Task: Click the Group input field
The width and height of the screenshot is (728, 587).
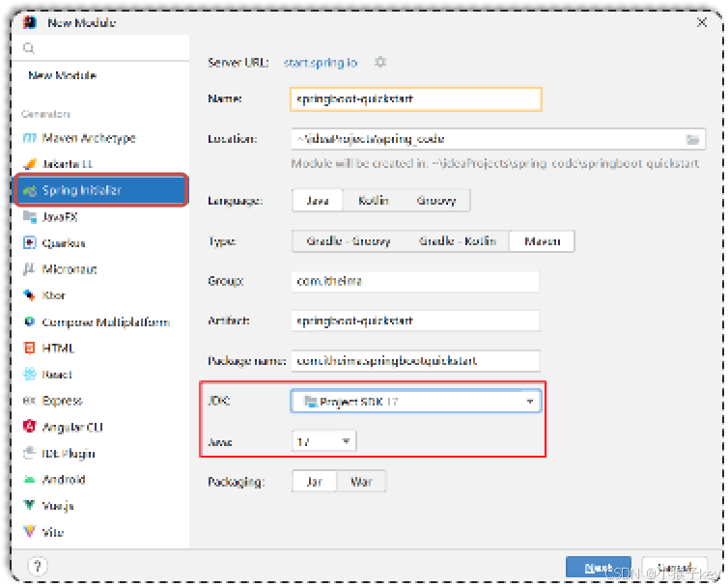Action: pos(415,281)
